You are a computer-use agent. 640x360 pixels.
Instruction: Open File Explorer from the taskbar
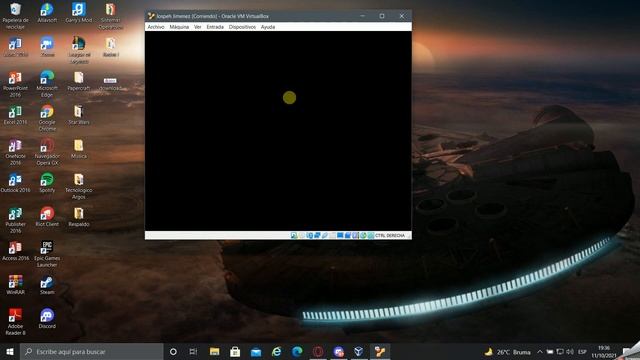coord(214,351)
